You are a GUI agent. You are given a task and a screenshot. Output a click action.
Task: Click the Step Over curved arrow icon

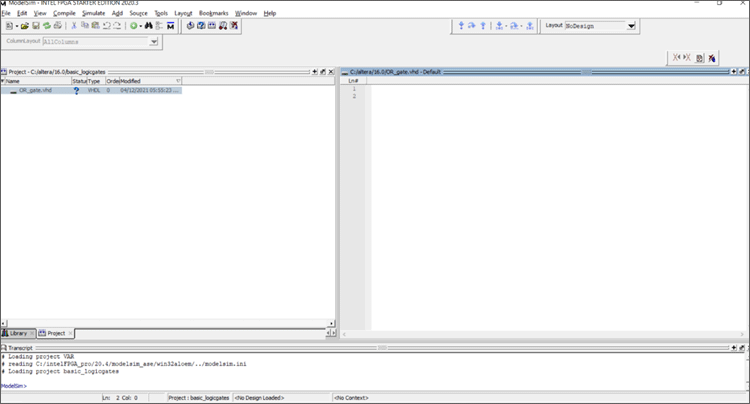[472, 26]
